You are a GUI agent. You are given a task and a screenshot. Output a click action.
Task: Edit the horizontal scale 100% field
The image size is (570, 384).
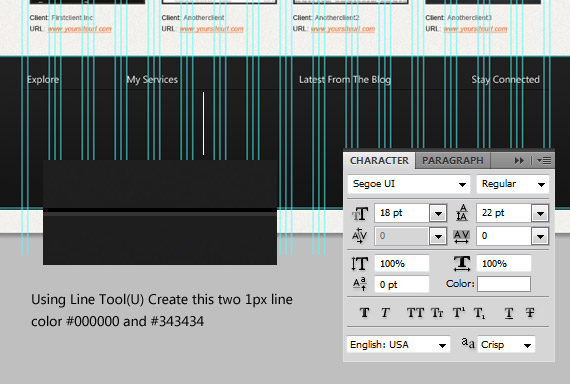pyautogui.click(x=503, y=263)
